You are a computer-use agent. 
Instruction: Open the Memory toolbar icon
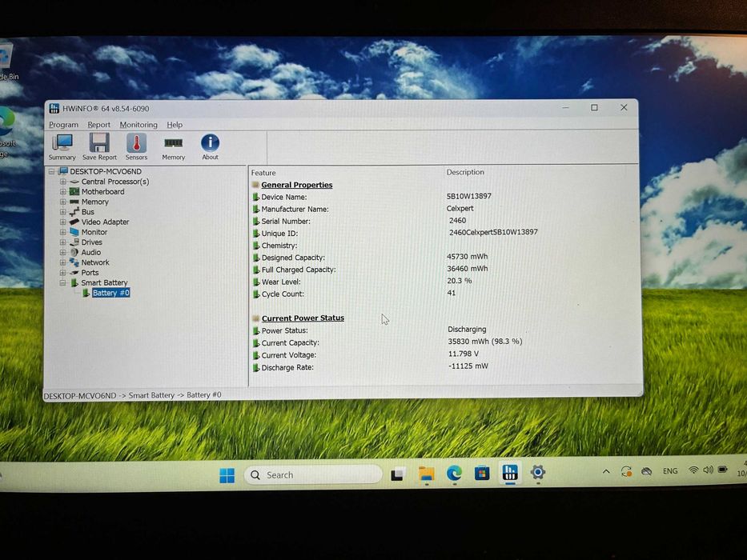click(174, 148)
